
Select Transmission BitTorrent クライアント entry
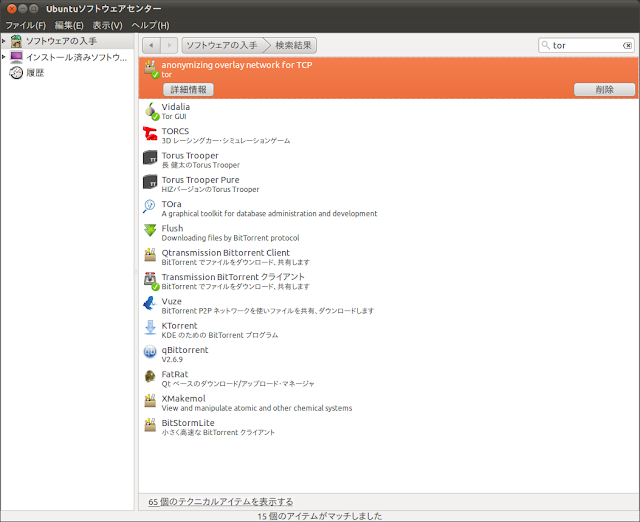(x=389, y=281)
